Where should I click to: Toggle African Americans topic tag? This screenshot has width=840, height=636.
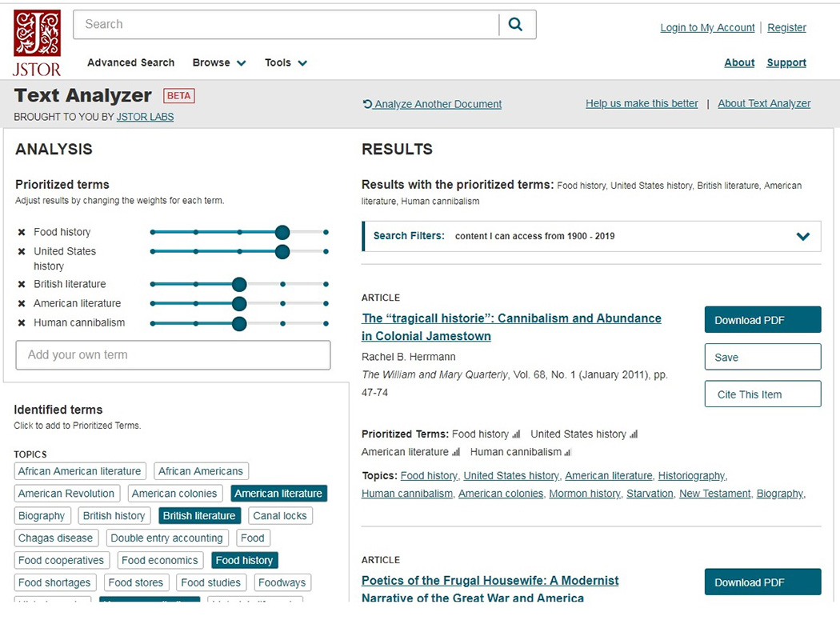(x=201, y=471)
